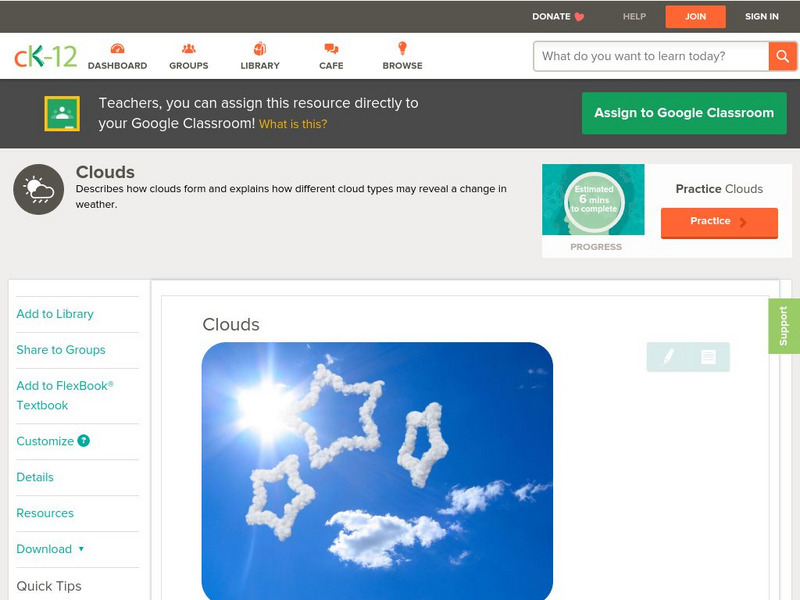
Task: Open the Assign to Google Classroom button
Action: pyautogui.click(x=684, y=113)
